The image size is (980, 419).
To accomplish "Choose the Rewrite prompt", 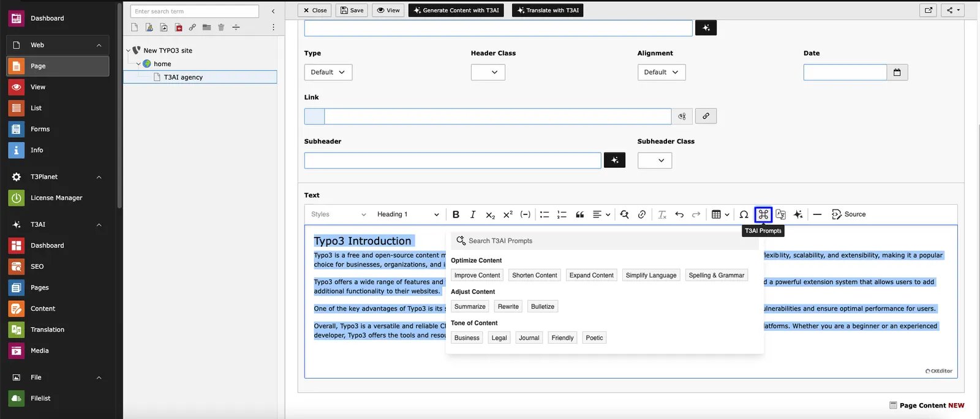I will click(x=508, y=306).
